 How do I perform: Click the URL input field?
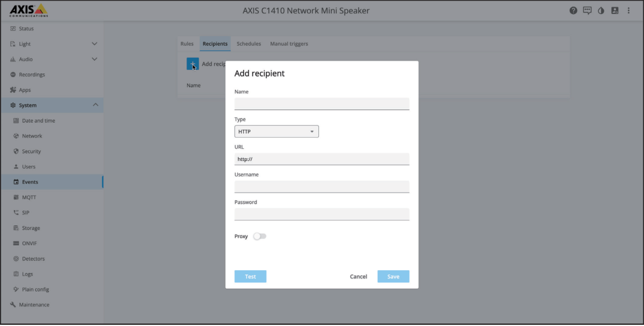click(x=322, y=159)
